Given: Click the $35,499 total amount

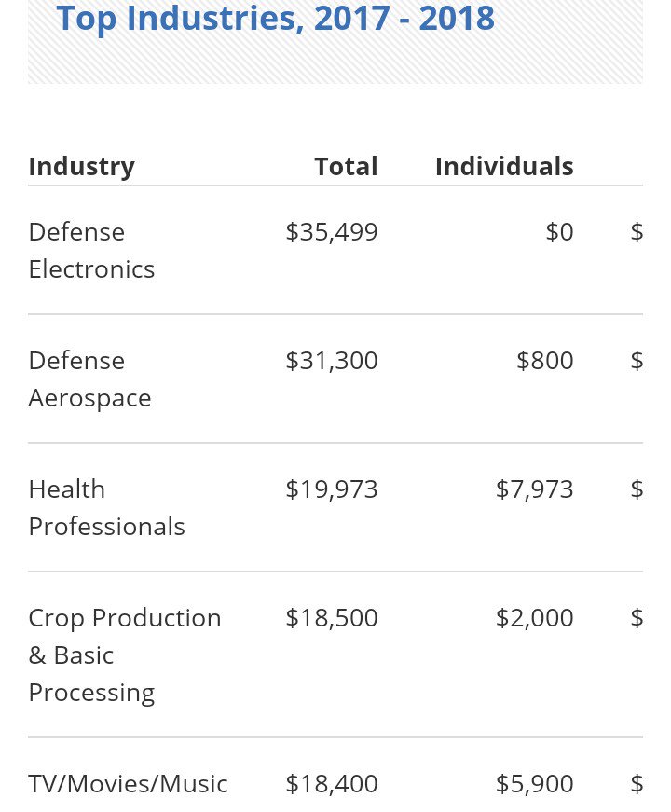Looking at the screenshot, I should click(x=332, y=232).
